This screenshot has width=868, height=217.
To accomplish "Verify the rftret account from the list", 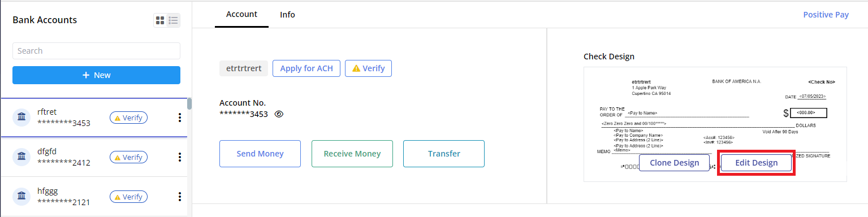I will point(128,118).
